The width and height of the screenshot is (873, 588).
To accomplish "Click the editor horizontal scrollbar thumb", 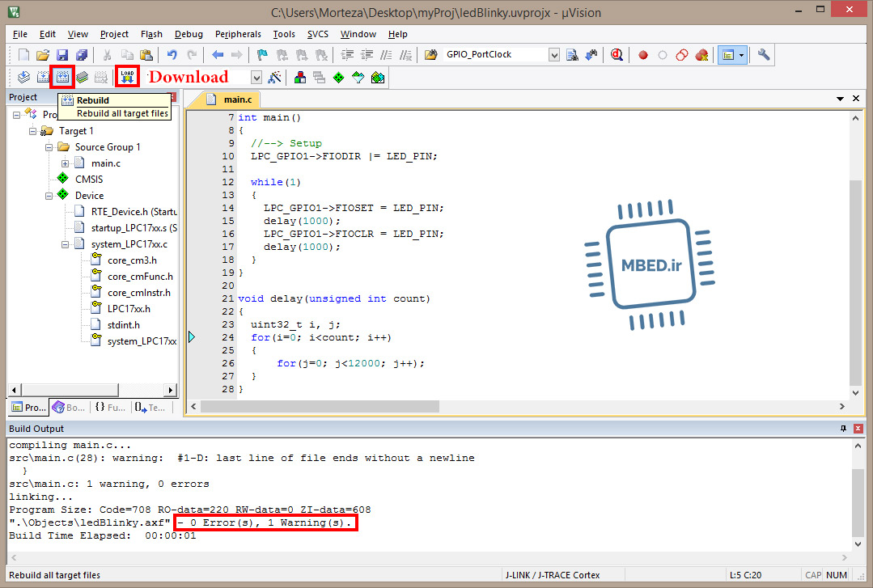I will (320, 407).
